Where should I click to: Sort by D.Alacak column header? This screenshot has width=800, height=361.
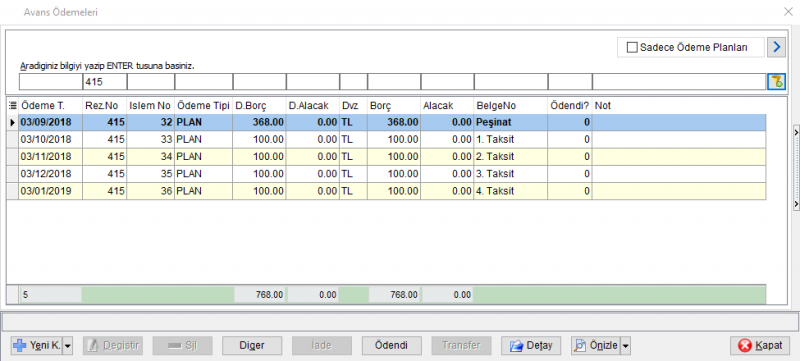pyautogui.click(x=313, y=106)
